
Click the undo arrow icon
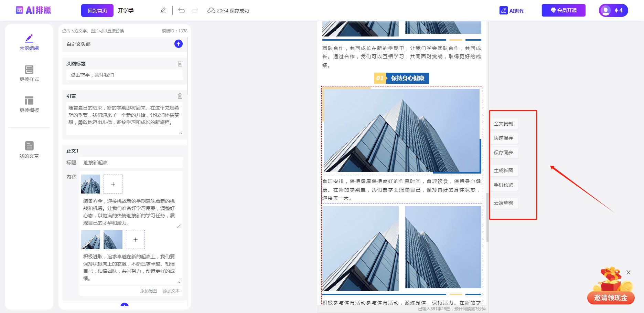pos(182,10)
